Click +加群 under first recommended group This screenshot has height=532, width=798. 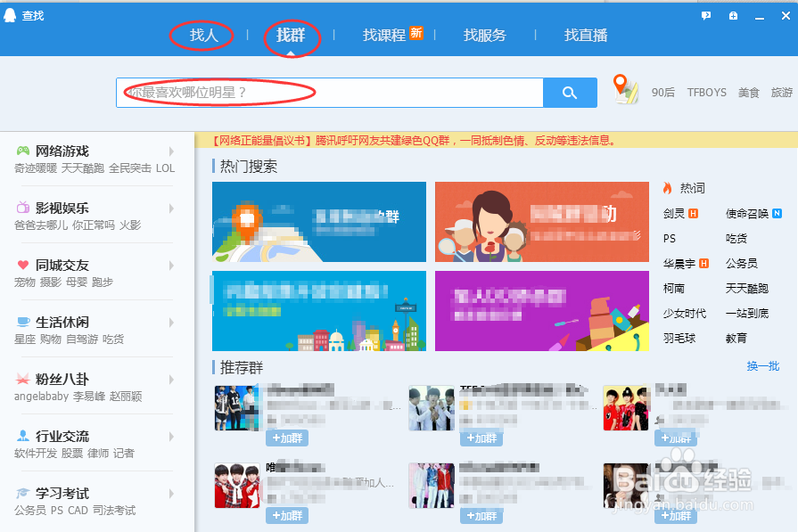(287, 438)
